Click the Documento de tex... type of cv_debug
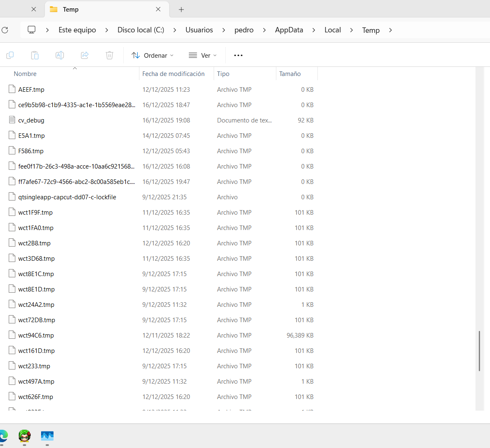490x448 pixels. [x=244, y=120]
